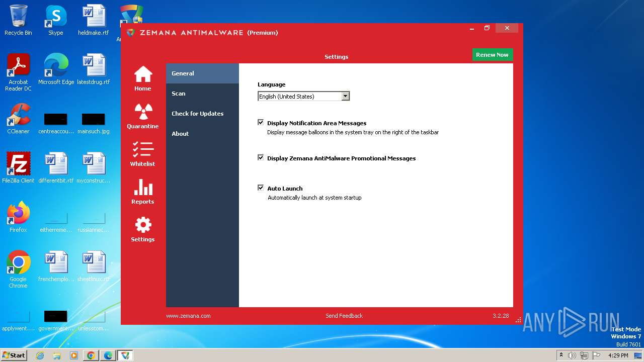Open the Whitelist section

coord(143,154)
